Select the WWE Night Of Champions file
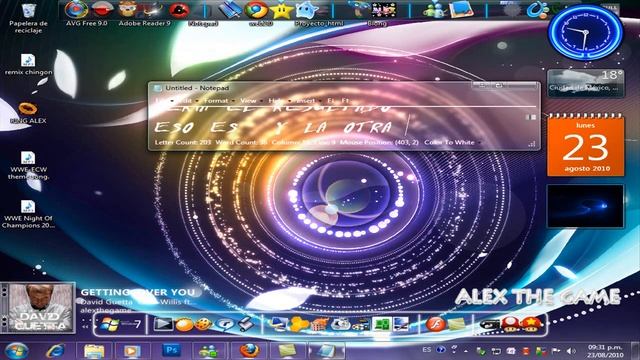 pyautogui.click(x=28, y=214)
